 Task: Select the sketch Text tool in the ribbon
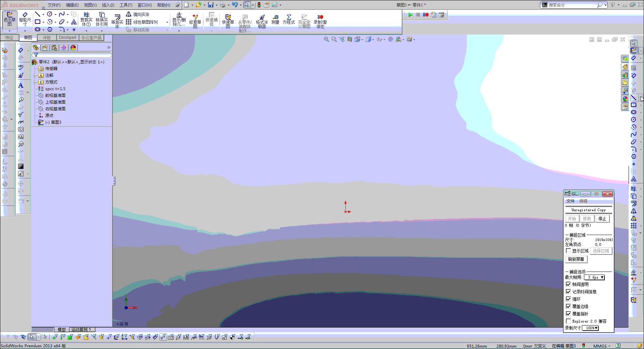pyautogui.click(x=74, y=22)
